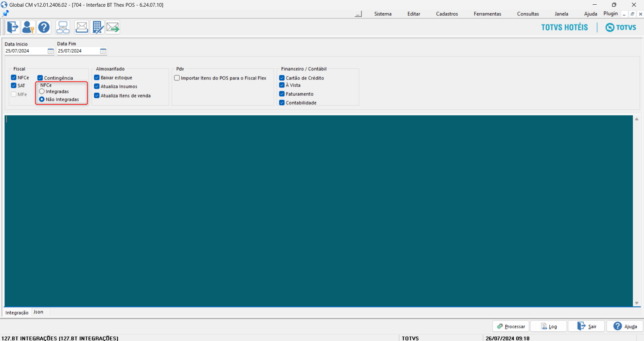Click the Log button
This screenshot has height=341, width=644.
[549, 326]
